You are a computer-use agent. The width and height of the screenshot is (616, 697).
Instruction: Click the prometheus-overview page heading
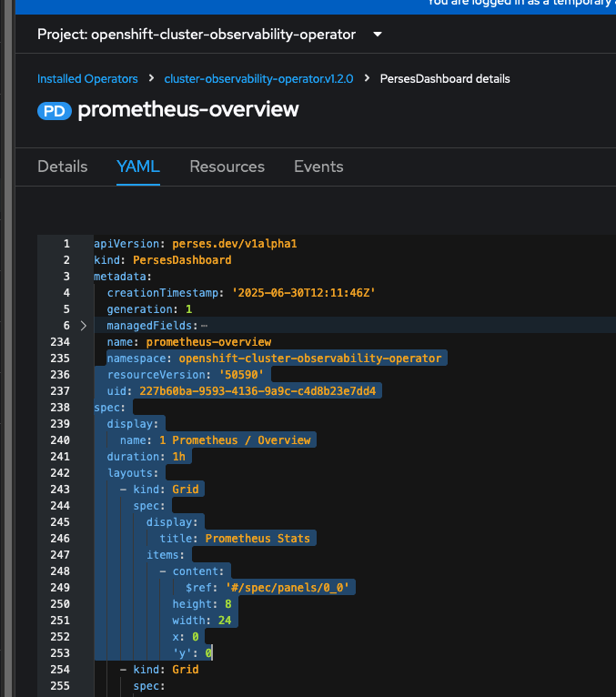pyautogui.click(x=188, y=110)
